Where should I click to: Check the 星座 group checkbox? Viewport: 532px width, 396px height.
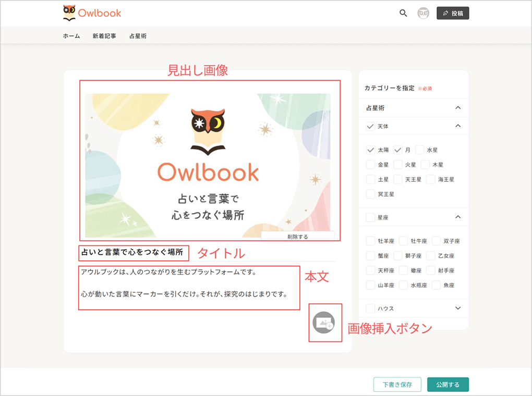click(x=370, y=218)
